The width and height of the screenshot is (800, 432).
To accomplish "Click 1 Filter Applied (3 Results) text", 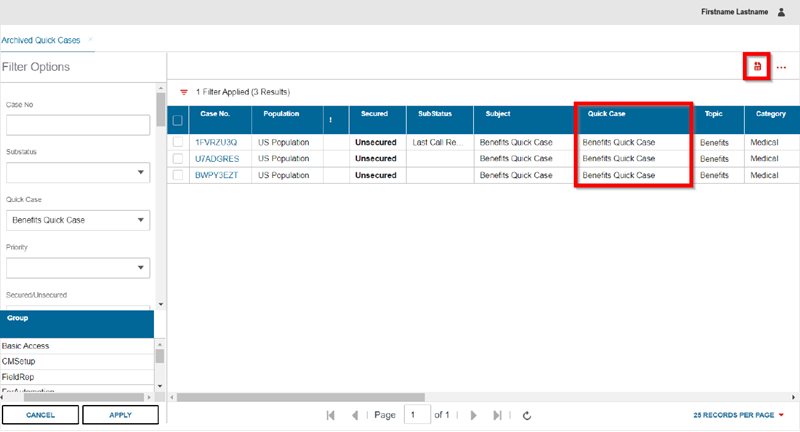I will tap(243, 92).
